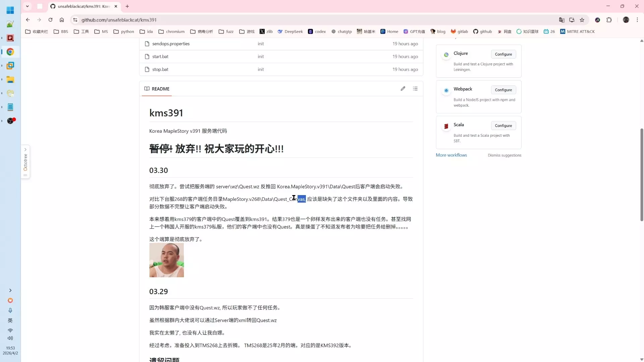Open the tab search dropdown arrow

click(28, 6)
